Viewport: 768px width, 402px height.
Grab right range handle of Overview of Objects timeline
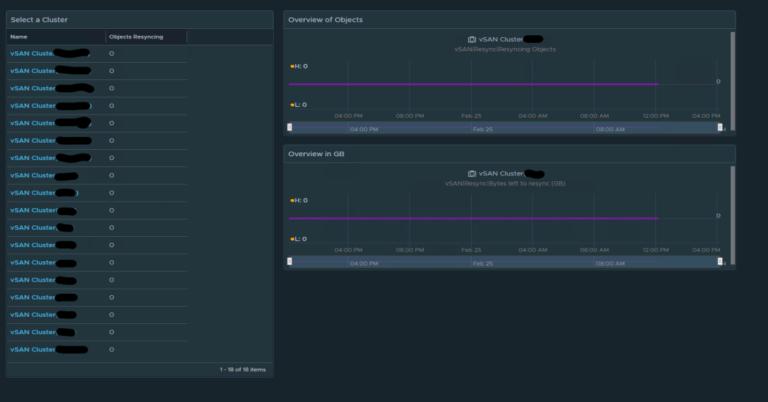coord(720,127)
